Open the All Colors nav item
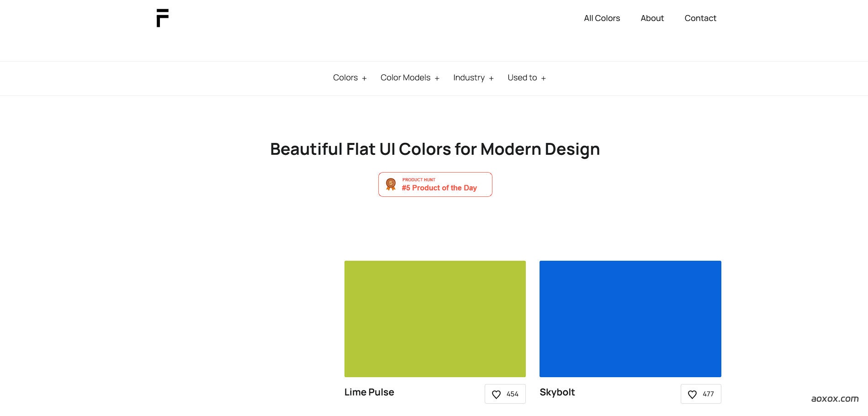This screenshot has height=416, width=868. 602,18
